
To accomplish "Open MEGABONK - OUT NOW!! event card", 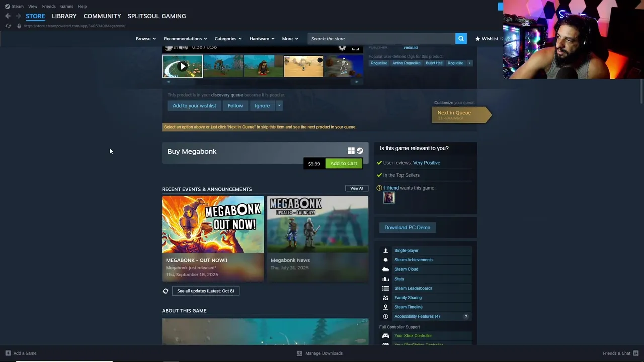I will pos(213,238).
